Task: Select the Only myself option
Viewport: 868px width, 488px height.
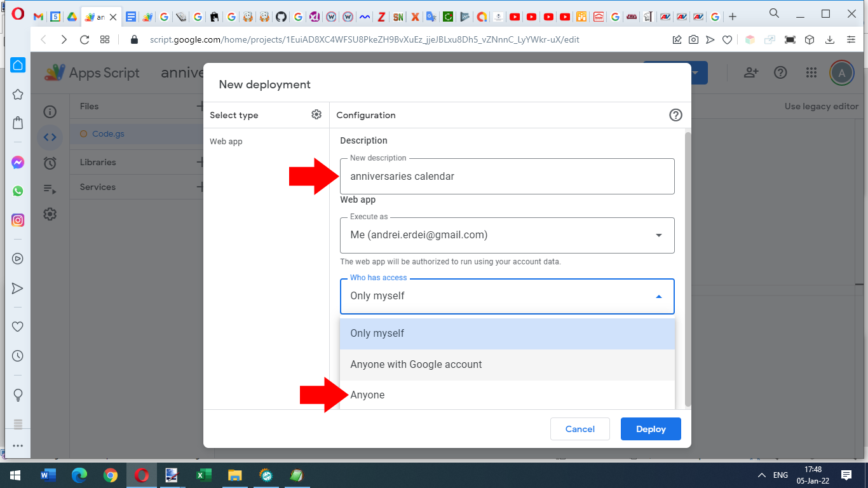Action: coord(377,334)
